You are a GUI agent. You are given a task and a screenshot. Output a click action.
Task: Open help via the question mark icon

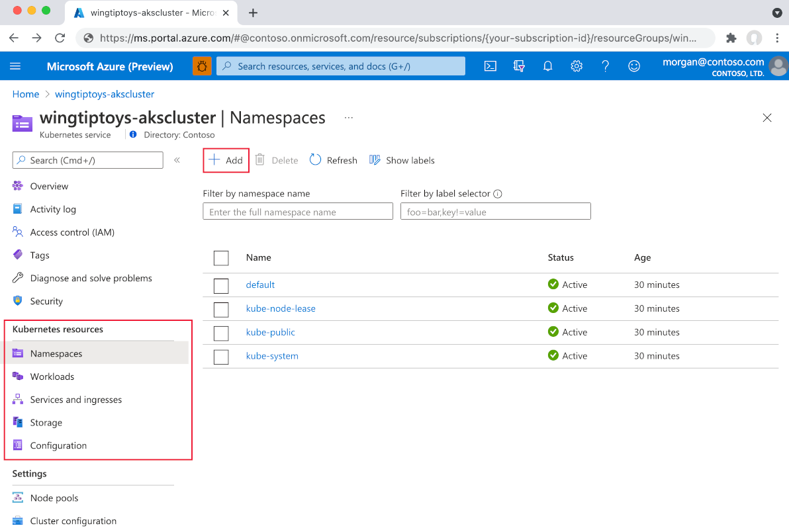(x=605, y=66)
